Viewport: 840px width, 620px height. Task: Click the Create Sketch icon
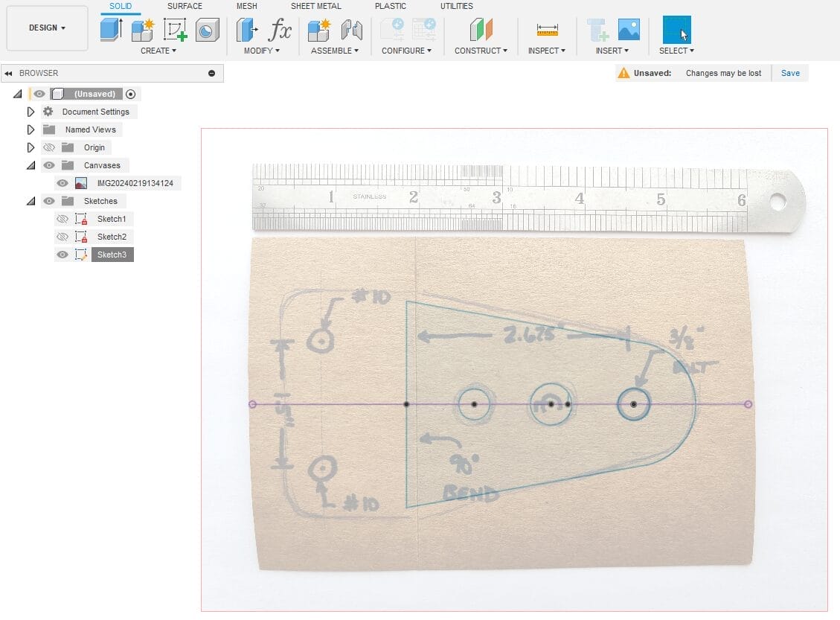(x=175, y=30)
